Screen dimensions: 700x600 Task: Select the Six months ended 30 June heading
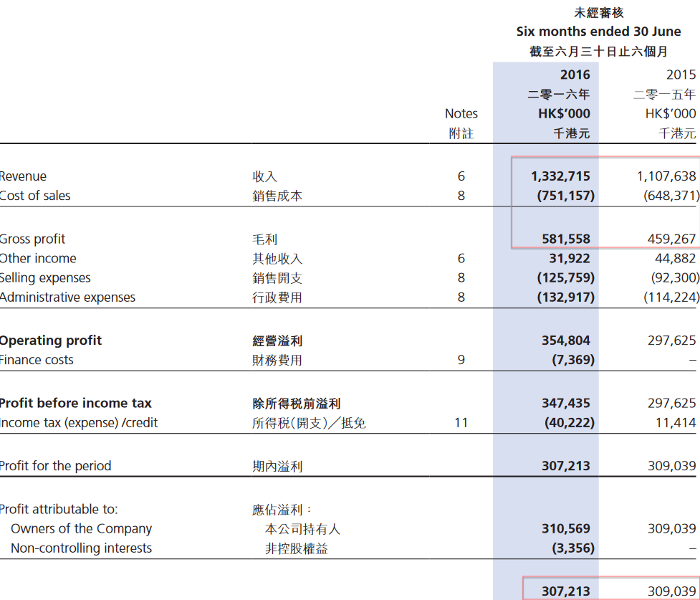pos(598,32)
